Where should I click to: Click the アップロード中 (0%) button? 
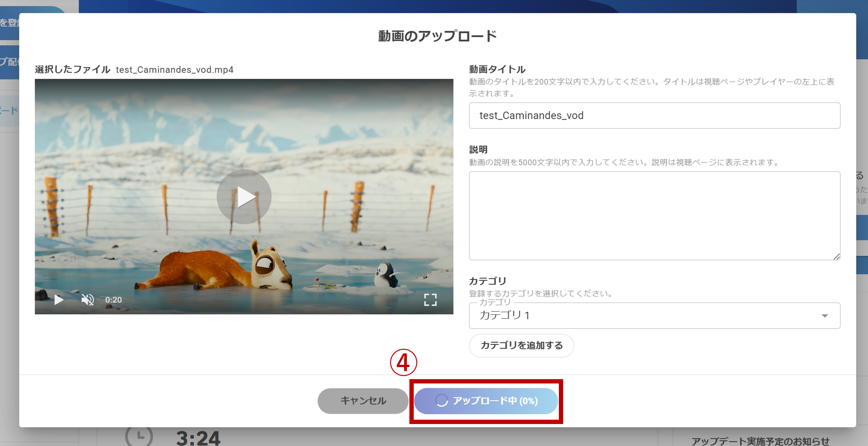pos(486,401)
